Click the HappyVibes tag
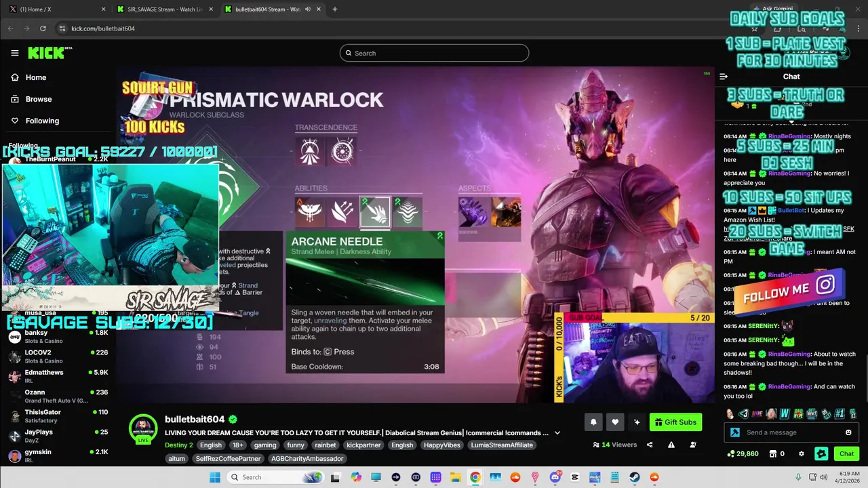This screenshot has width=868, height=488. coord(441,445)
